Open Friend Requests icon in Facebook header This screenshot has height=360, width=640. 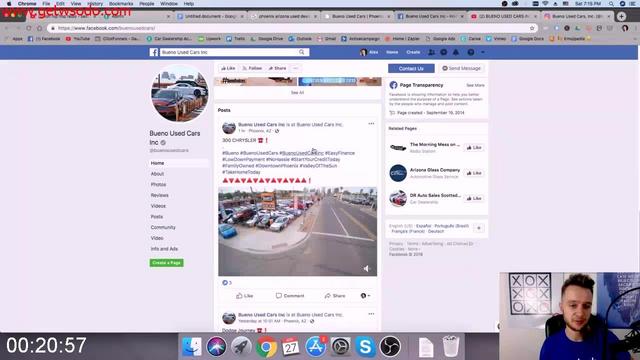tap(431, 52)
